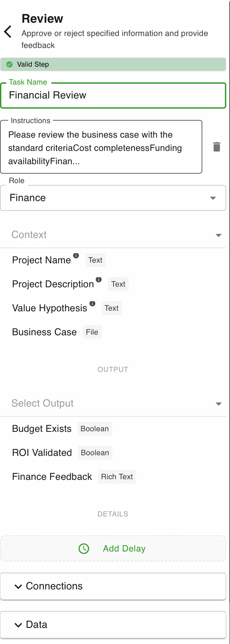Viewport: 230px width, 644px height.
Task: Click info icon beside Project Description
Action: (99, 280)
